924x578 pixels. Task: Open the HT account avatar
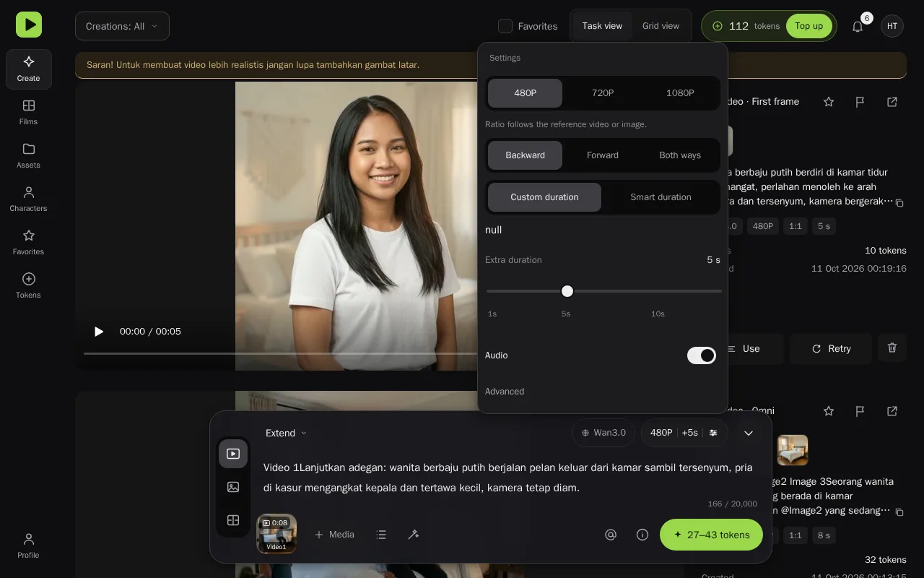tap(892, 26)
